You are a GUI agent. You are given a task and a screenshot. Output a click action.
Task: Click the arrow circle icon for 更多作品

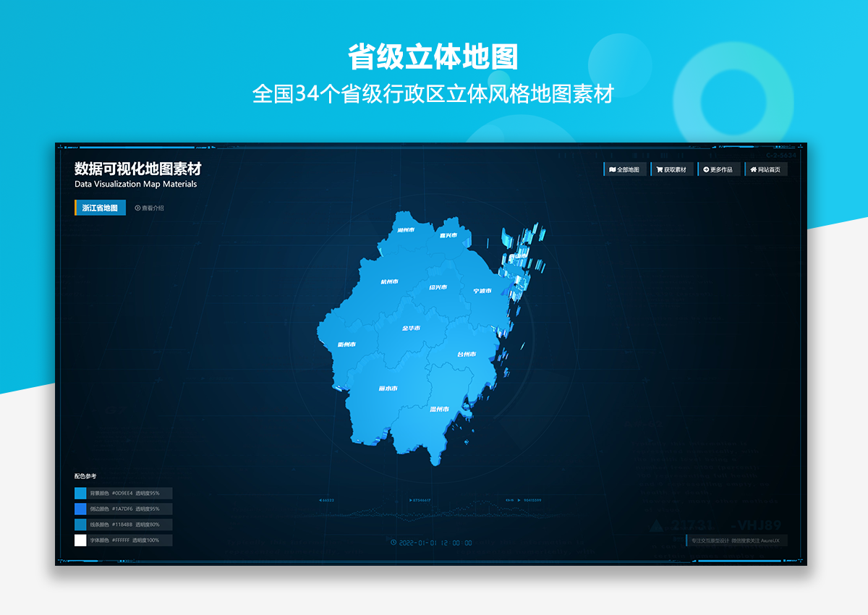coord(705,170)
